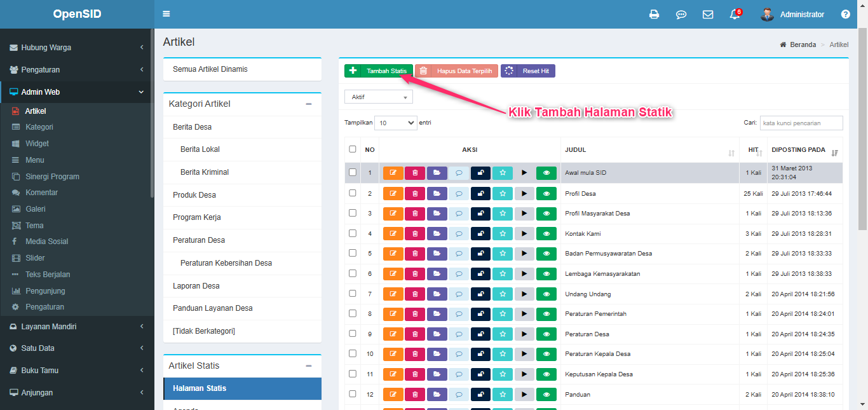Check the box for Profil Desa row

[x=353, y=193]
